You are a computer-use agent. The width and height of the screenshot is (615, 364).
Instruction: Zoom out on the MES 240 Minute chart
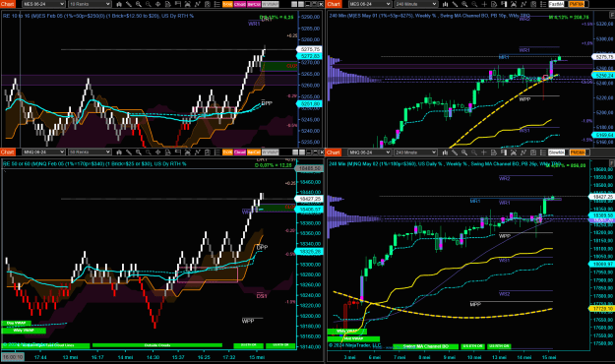tap(474, 4)
